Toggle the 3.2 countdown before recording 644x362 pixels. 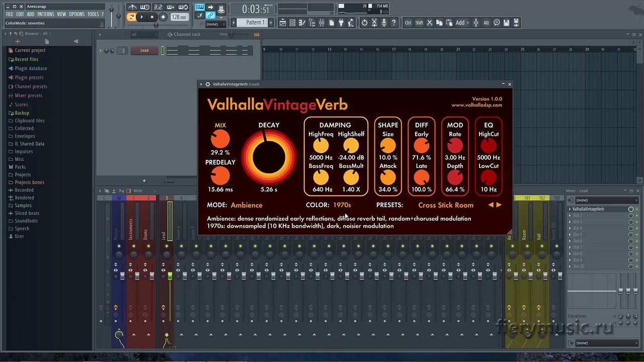[x=158, y=7]
